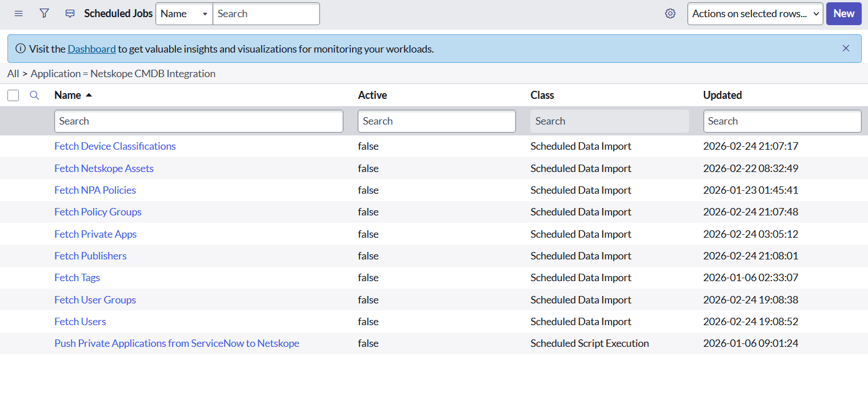Image resolution: width=868 pixels, height=408 pixels.
Task: Sort by the Updated column header
Action: (722, 95)
